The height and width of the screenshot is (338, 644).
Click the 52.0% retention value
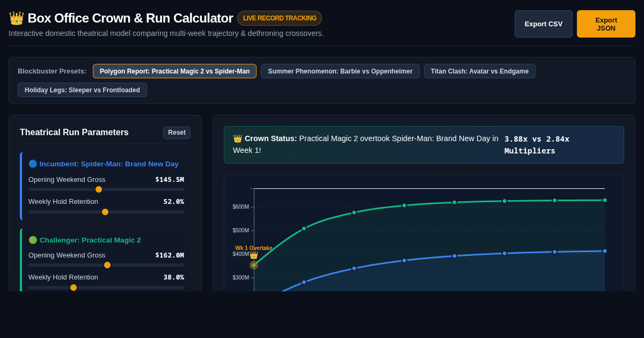174,202
